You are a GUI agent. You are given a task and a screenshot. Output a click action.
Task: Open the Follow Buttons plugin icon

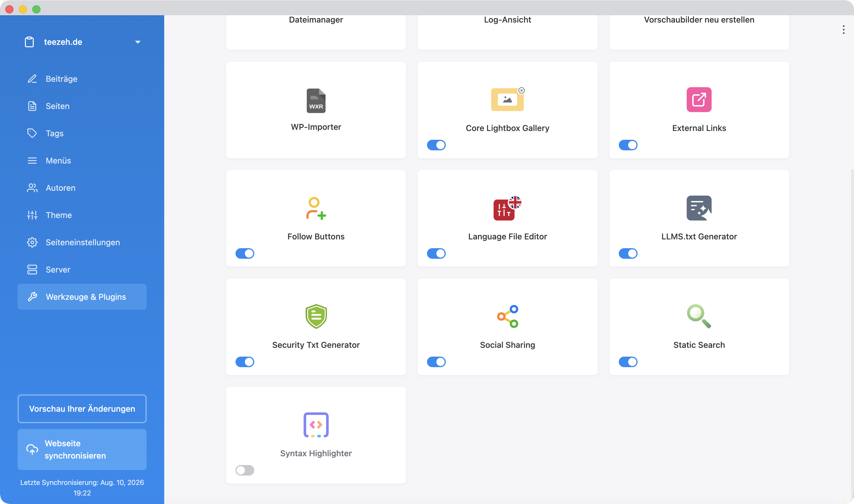[x=316, y=208]
